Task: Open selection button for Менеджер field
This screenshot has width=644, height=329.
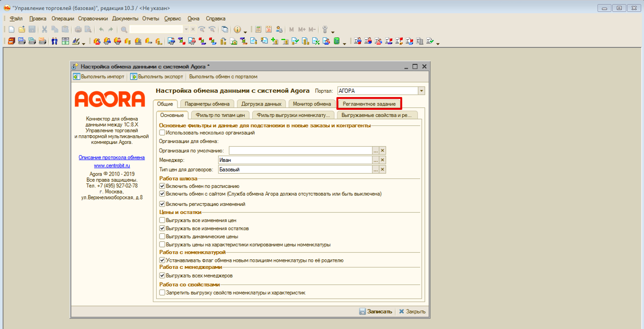Action: (x=376, y=160)
